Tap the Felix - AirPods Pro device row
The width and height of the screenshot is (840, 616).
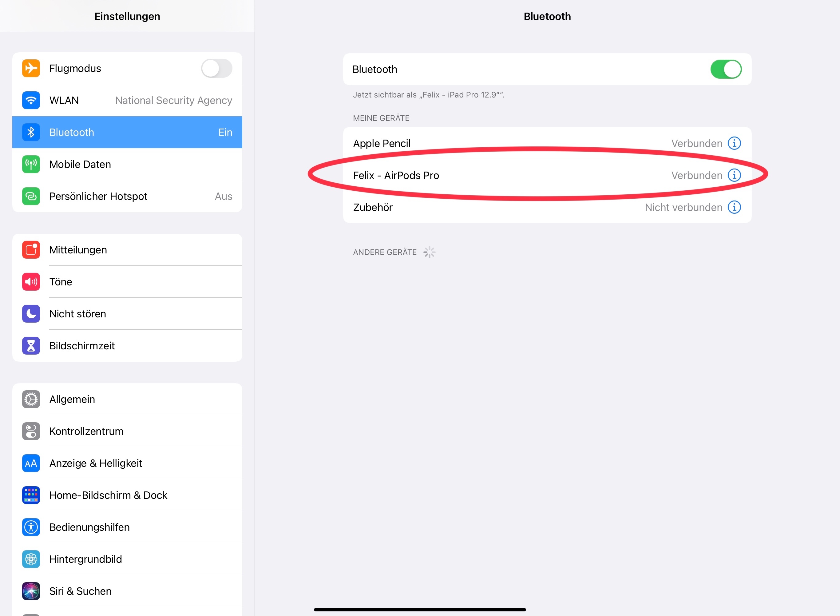[x=485, y=175]
